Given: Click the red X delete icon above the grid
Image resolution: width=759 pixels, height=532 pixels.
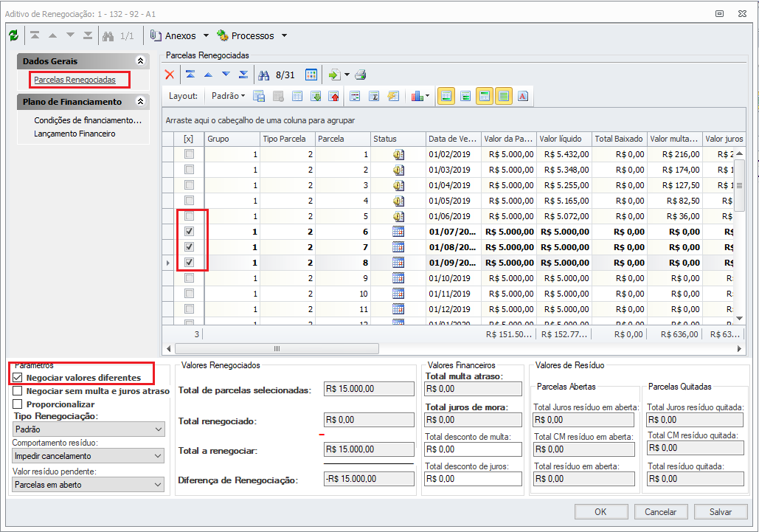Looking at the screenshot, I should pos(170,75).
